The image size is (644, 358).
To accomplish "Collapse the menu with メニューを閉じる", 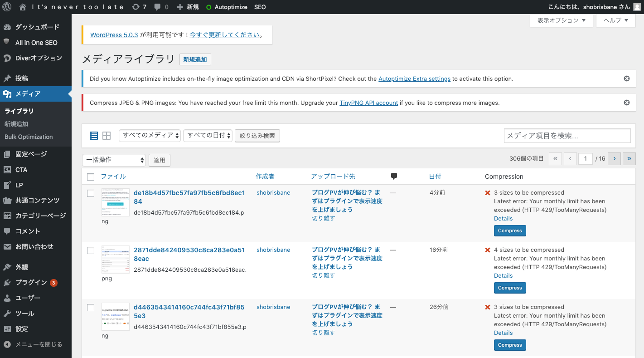I will 35,344.
